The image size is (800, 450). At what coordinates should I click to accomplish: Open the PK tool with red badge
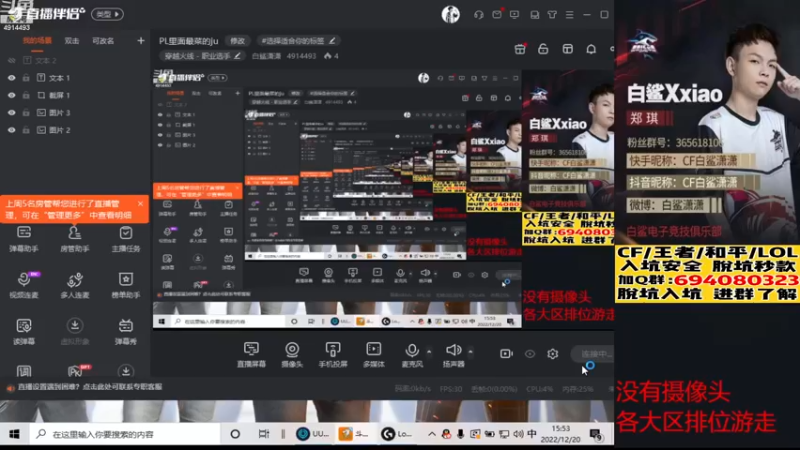click(x=76, y=370)
